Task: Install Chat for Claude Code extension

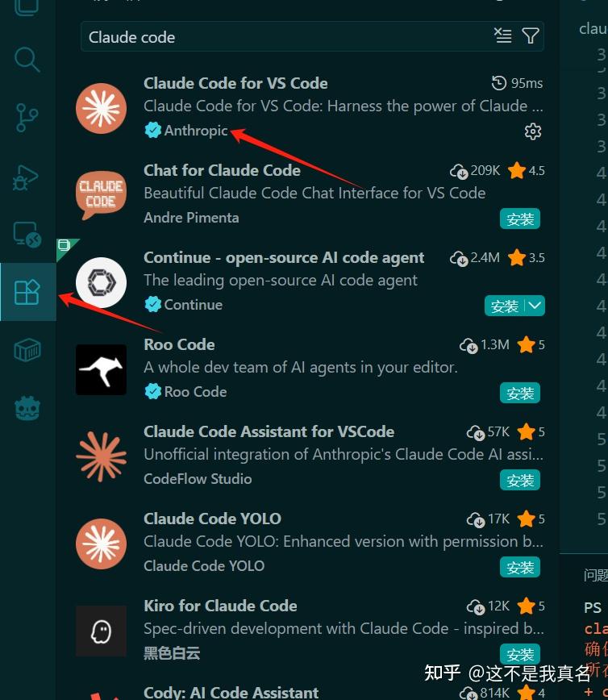Action: pos(520,219)
